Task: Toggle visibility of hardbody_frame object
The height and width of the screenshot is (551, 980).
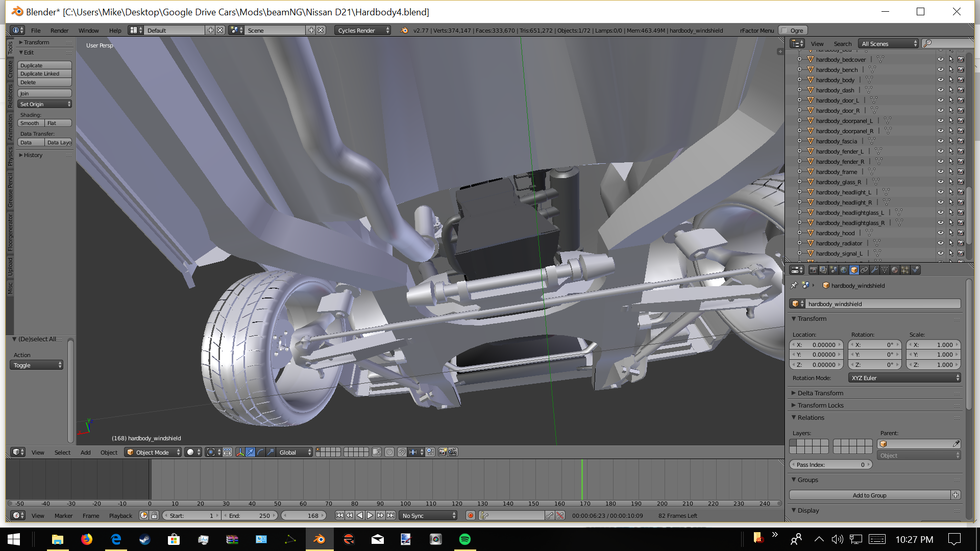Action: (x=940, y=171)
